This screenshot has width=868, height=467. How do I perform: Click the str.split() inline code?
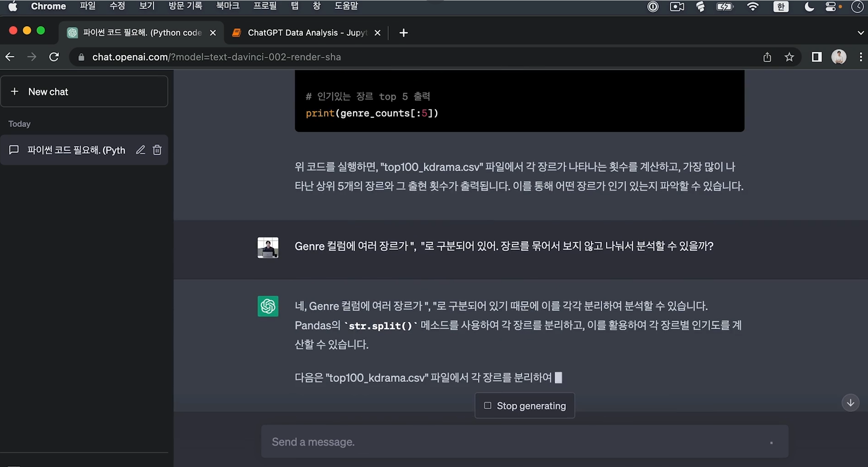381,326
